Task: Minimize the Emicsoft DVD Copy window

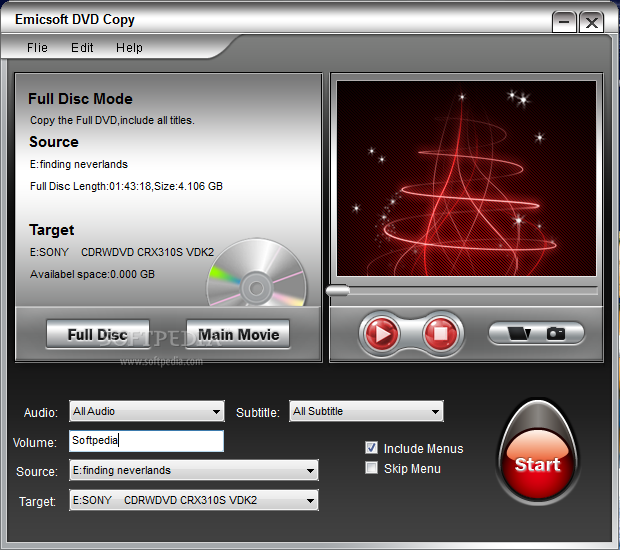Action: (564, 22)
